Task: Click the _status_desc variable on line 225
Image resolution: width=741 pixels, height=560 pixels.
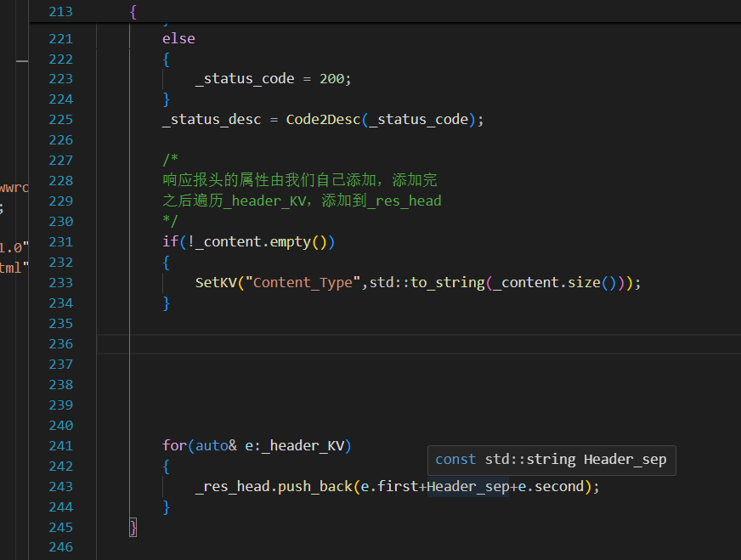Action: tap(212, 120)
